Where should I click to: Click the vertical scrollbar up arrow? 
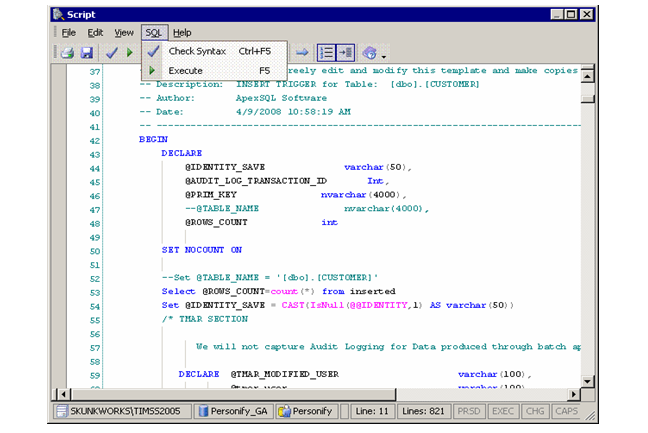point(587,76)
